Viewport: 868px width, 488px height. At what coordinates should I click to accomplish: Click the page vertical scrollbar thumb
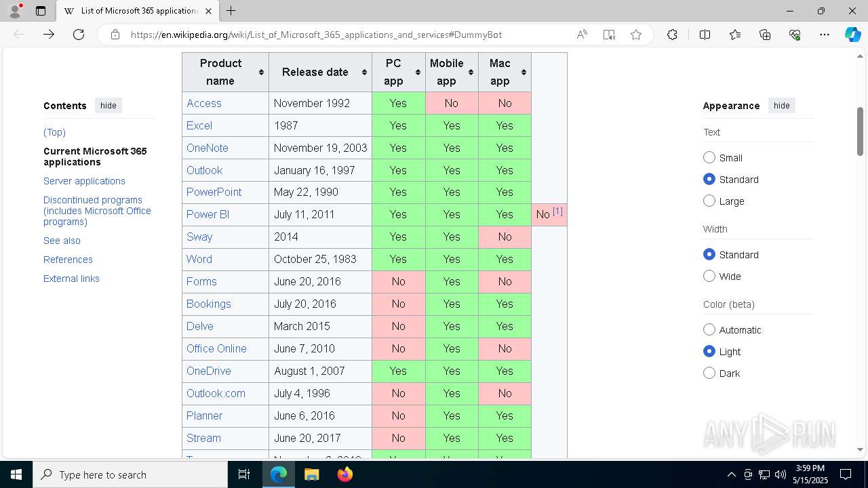point(860,131)
